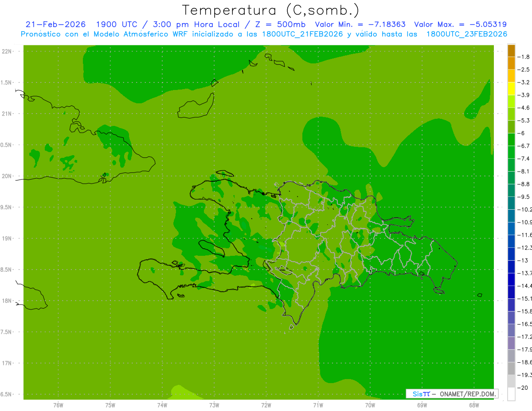The width and height of the screenshot is (532, 411).
Task: Click the gray swatch between -19.3 and -20
Action: pyautogui.click(x=511, y=381)
